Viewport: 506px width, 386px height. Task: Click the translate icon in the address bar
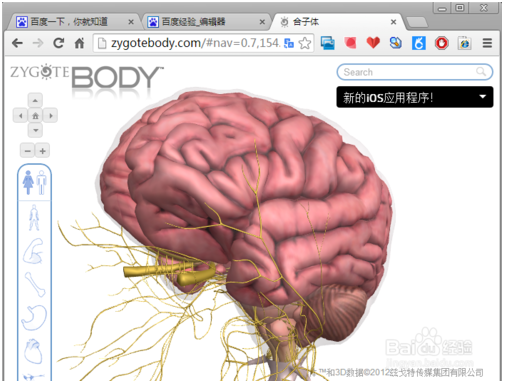click(x=289, y=43)
